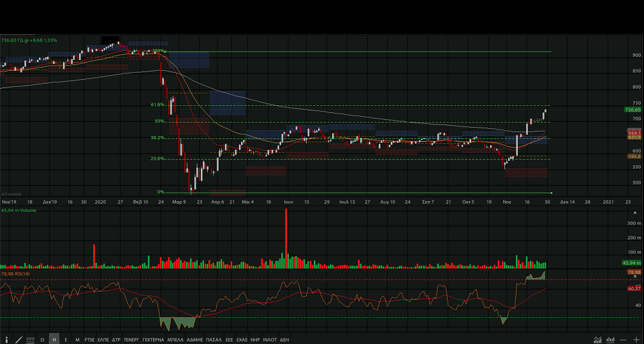Zoom out using the minus icon

pyautogui.click(x=624, y=340)
